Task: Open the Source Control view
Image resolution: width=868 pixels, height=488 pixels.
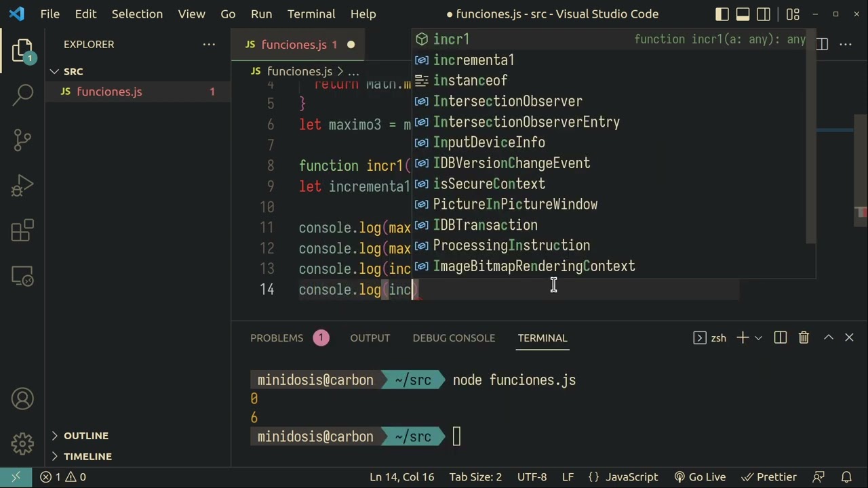Action: (x=22, y=140)
